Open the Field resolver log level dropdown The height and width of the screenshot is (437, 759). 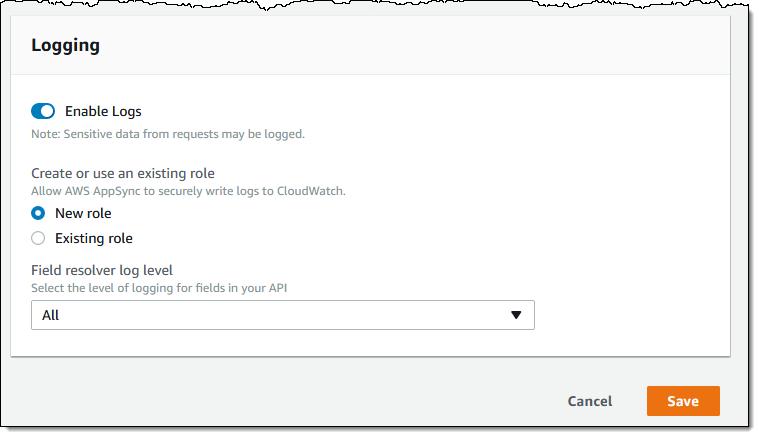(x=282, y=315)
